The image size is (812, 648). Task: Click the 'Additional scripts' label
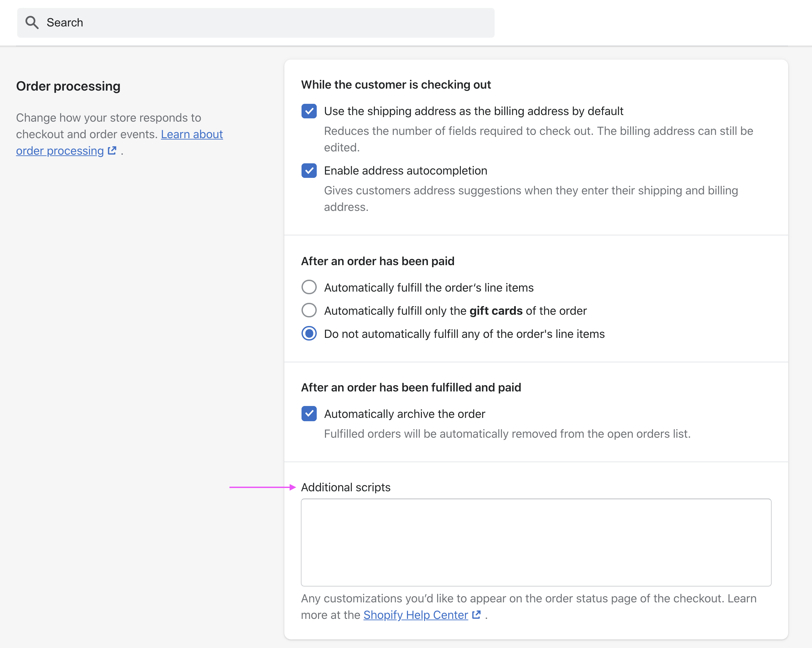(345, 487)
